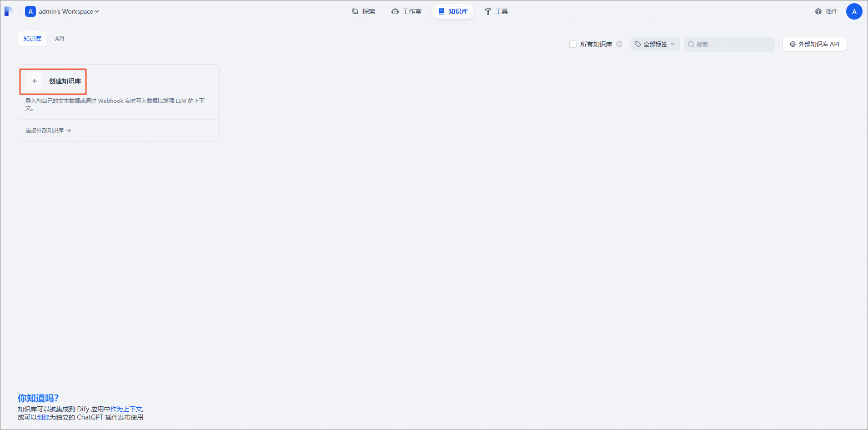Select 知识库 in top navigation
868x430 pixels.
click(453, 11)
